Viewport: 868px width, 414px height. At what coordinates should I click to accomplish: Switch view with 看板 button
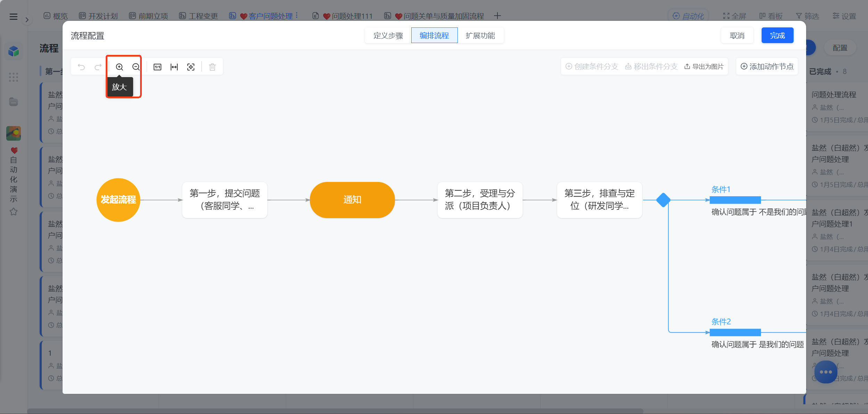click(771, 16)
